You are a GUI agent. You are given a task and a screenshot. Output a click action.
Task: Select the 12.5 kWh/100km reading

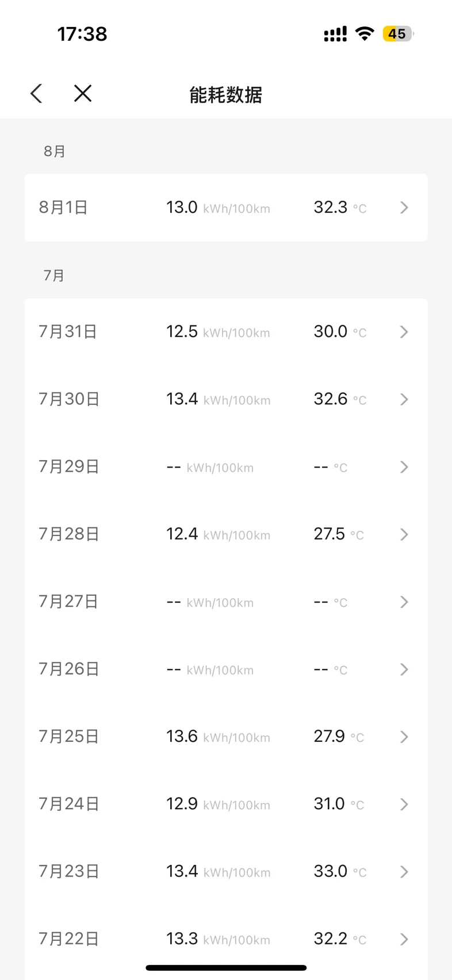[218, 332]
